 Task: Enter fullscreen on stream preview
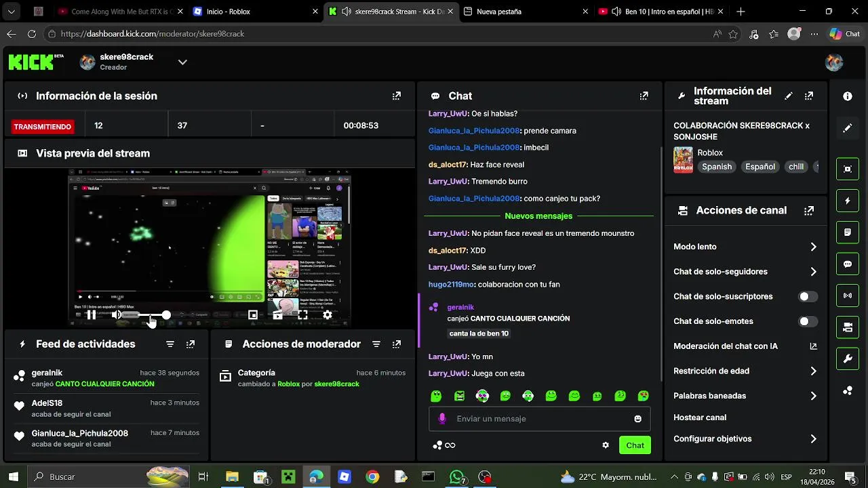click(302, 314)
